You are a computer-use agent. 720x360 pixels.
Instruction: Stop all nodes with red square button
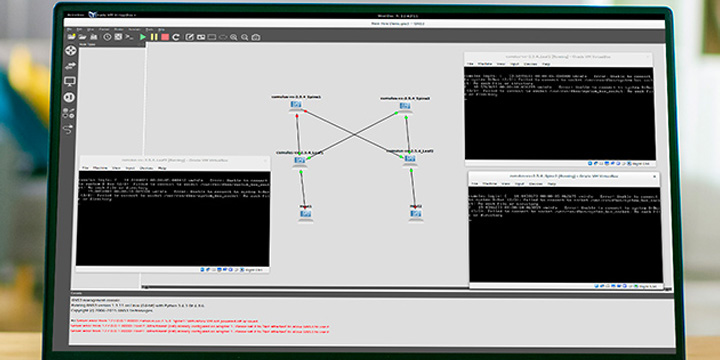tap(165, 37)
